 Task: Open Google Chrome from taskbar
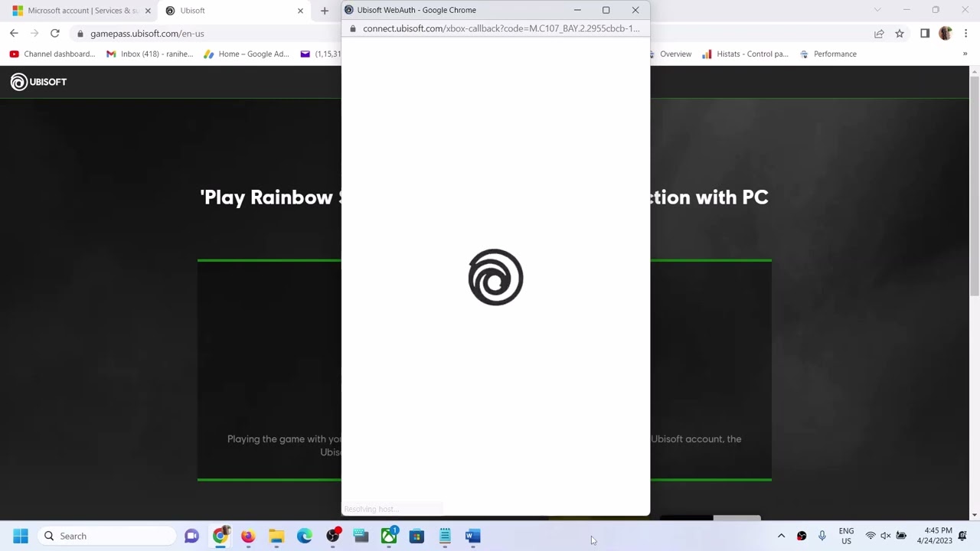point(220,536)
